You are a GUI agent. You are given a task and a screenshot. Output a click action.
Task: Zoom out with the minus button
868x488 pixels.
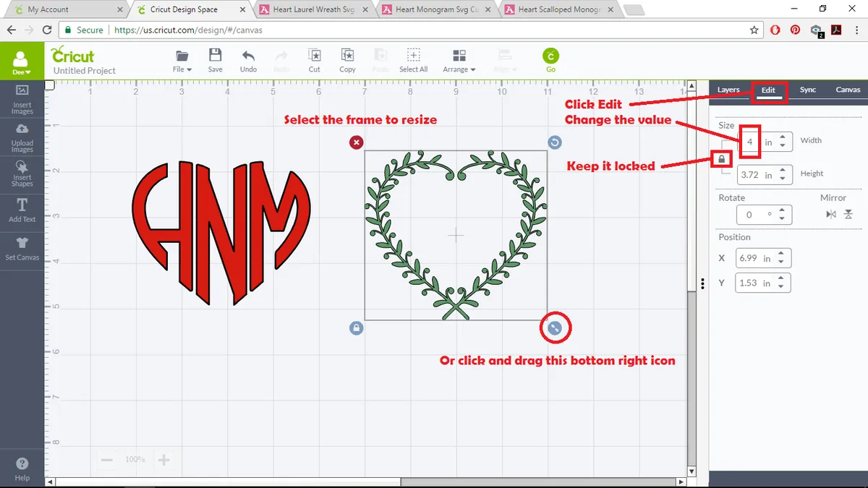pyautogui.click(x=106, y=460)
